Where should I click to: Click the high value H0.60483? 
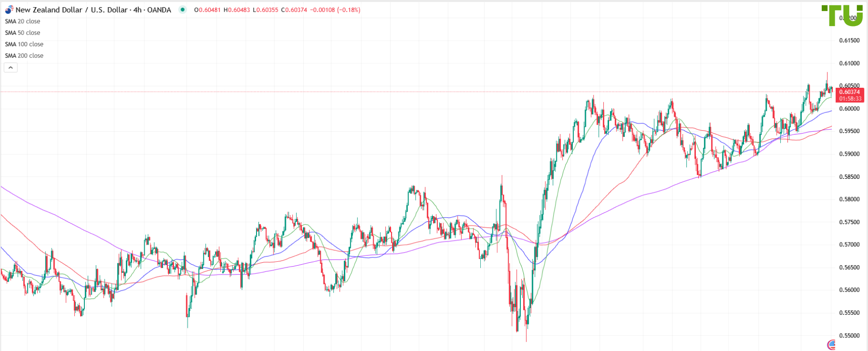[237, 10]
